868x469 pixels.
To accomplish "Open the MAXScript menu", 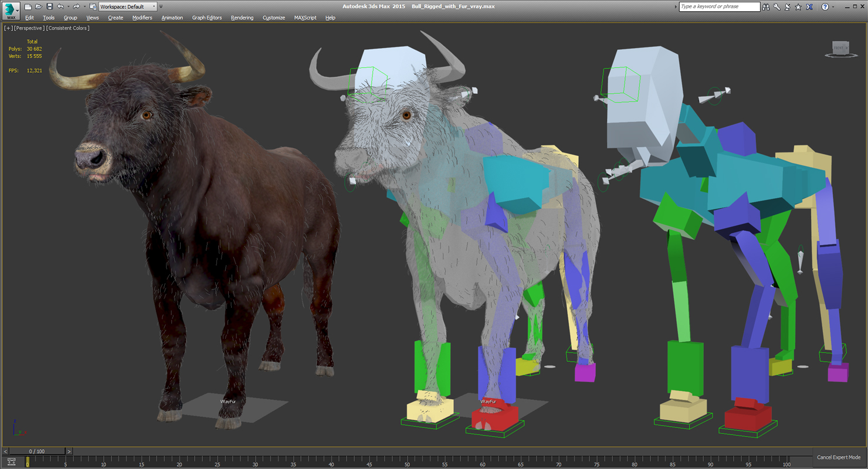I will coord(306,18).
